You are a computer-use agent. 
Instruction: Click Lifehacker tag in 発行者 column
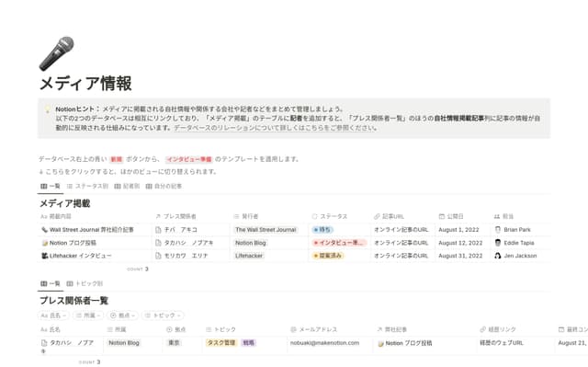point(249,256)
